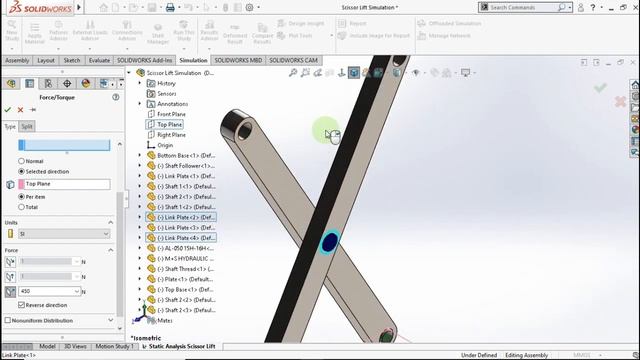
Task: Collapse the Scissor Lift Simulation root node
Action: [x=129, y=73]
